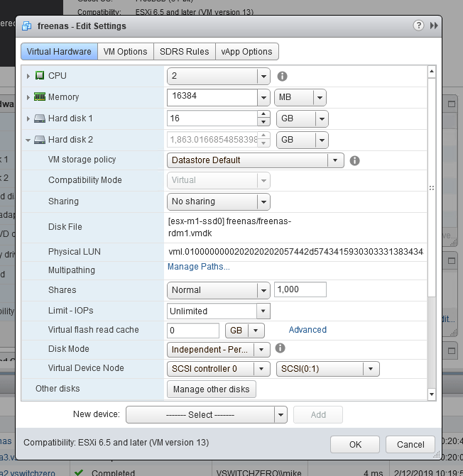Click the hardware list scrollbar thumb

tap(432, 187)
